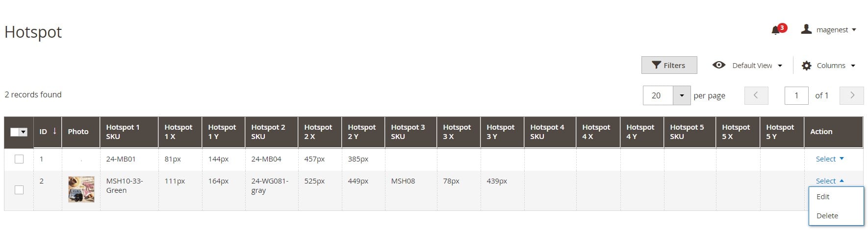The height and width of the screenshot is (230, 868).
Task: Open the notifications bell icon
Action: (x=776, y=30)
